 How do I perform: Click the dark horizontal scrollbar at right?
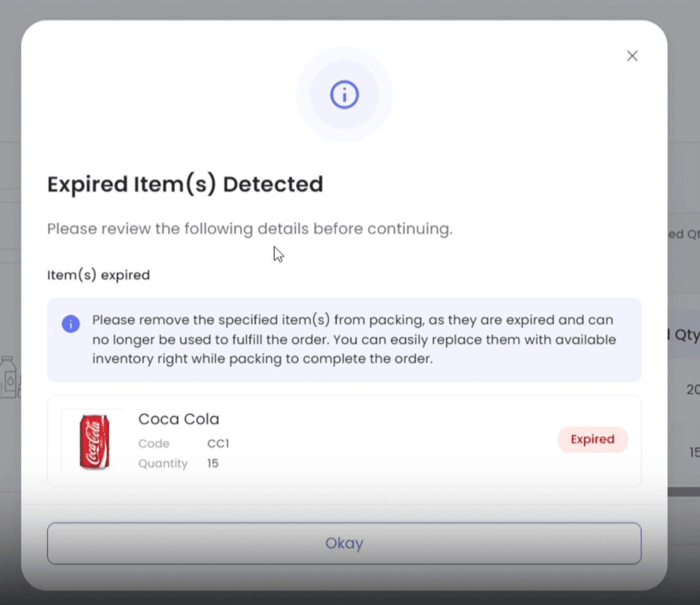click(x=683, y=492)
